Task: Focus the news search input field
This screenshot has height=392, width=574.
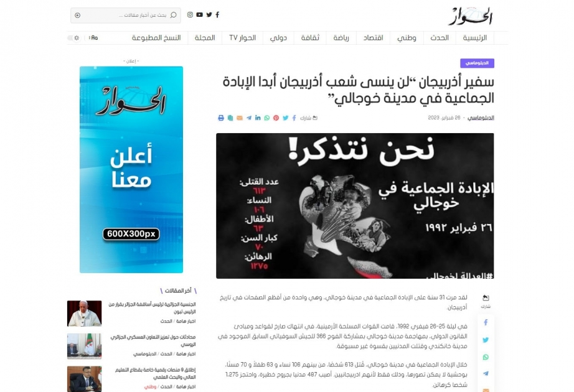Action: click(x=126, y=16)
